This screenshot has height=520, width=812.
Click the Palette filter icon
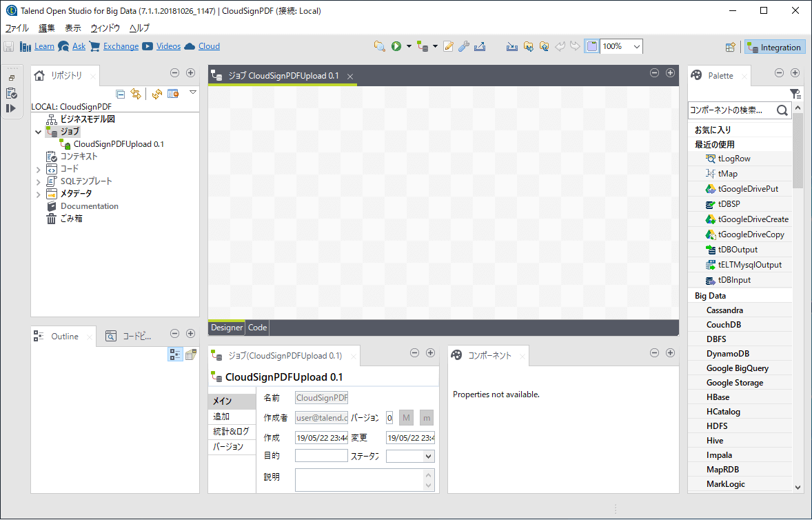795,94
